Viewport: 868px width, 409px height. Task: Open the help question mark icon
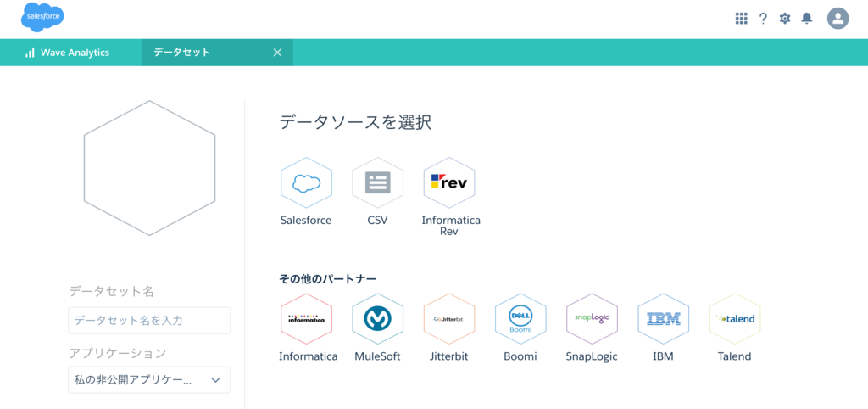763,19
